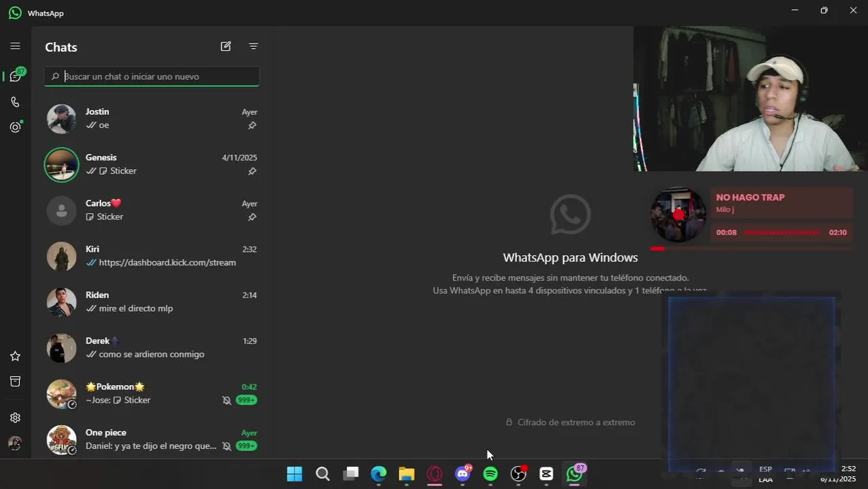Click the 'WhatsApp para Windows' heading
The width and height of the screenshot is (868, 489).
pos(571,257)
